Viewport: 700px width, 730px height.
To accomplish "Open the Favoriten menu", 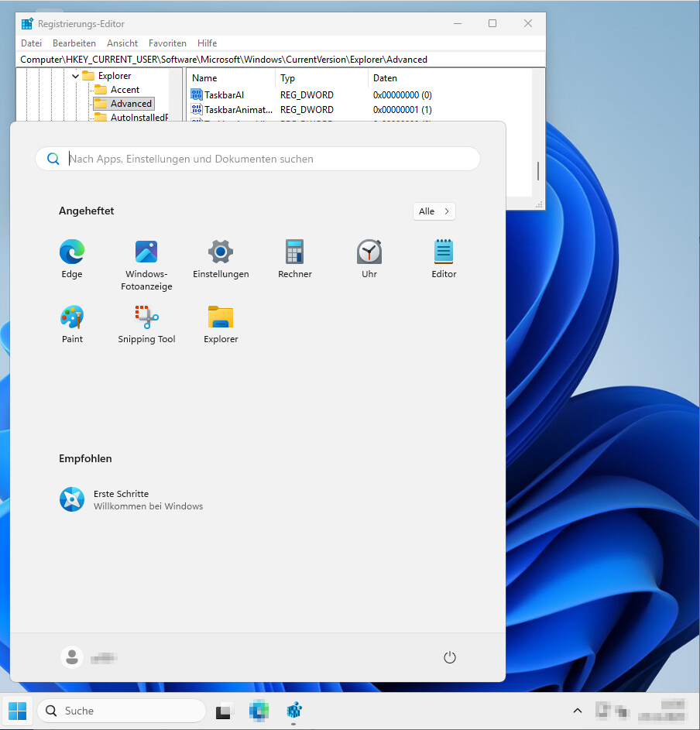I will pyautogui.click(x=167, y=43).
